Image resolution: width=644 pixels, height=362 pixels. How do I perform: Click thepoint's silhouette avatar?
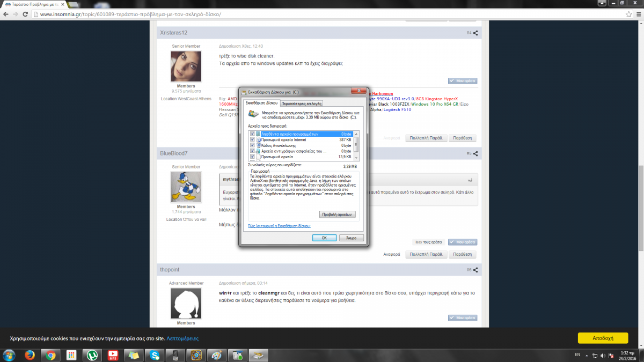click(x=186, y=304)
